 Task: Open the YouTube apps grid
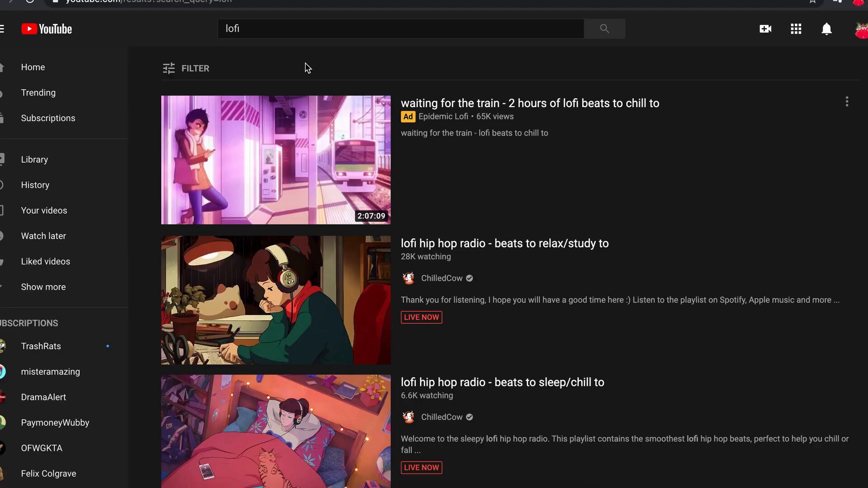(x=796, y=29)
